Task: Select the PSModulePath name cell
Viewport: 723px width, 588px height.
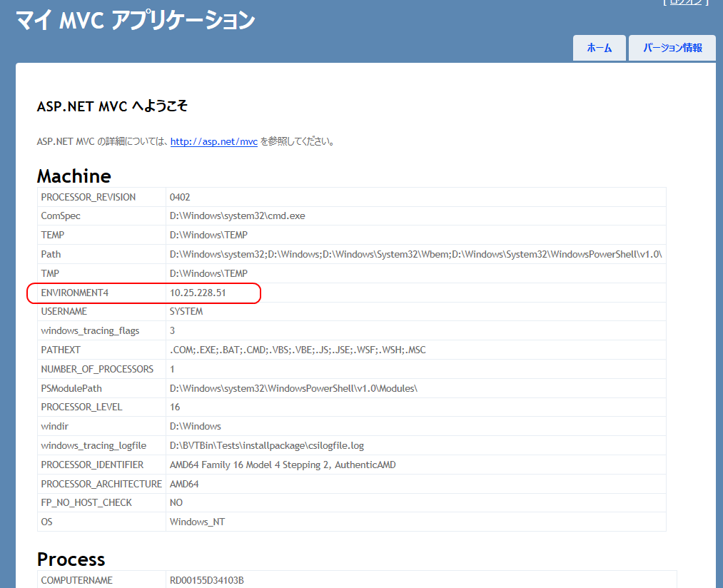Action: (101, 388)
